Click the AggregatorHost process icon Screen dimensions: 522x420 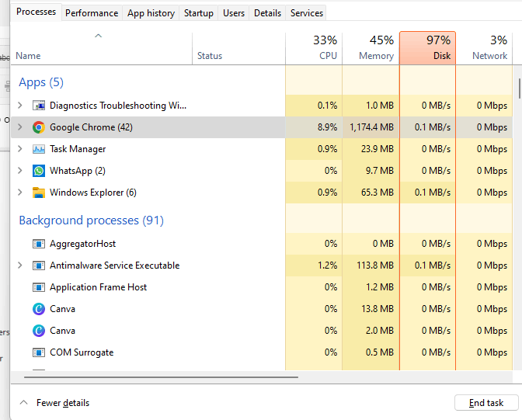pos(39,244)
